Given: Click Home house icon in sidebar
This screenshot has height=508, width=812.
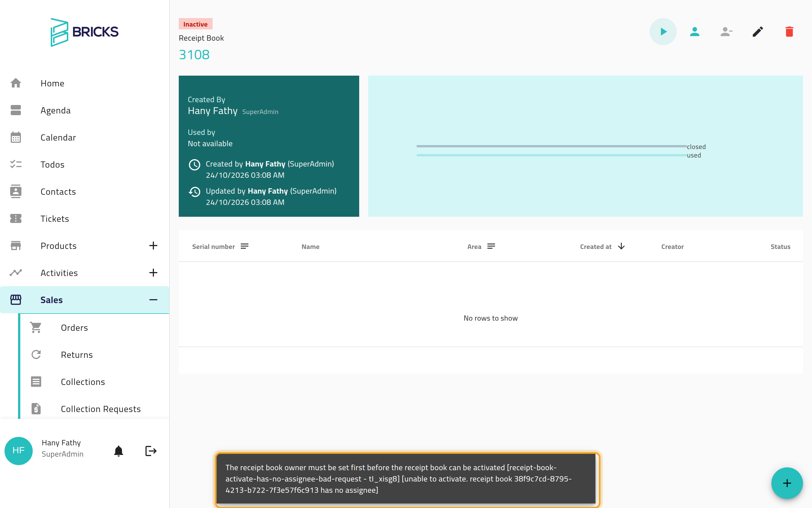Looking at the screenshot, I should (16, 83).
